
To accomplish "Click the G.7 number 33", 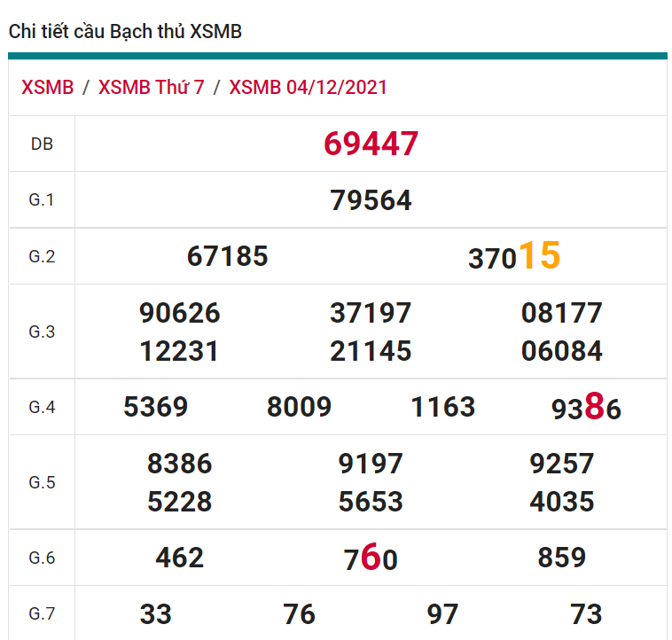I will coord(156,613).
